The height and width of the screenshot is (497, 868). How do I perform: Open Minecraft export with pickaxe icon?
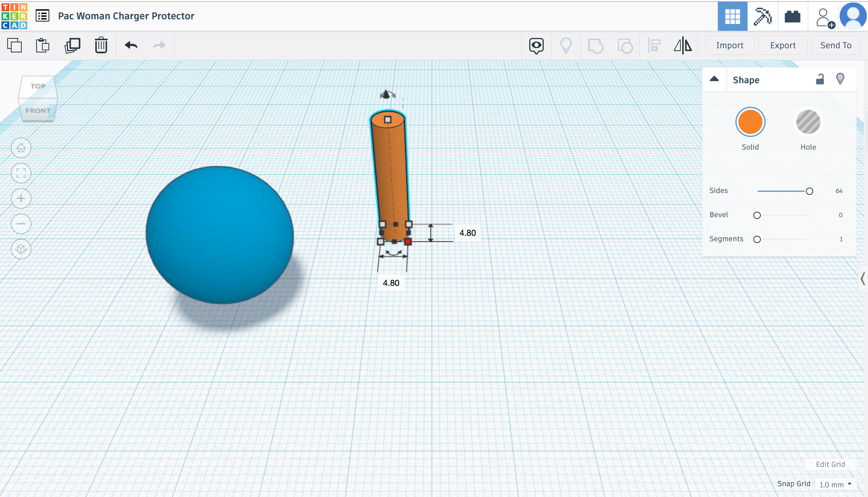pyautogui.click(x=763, y=16)
